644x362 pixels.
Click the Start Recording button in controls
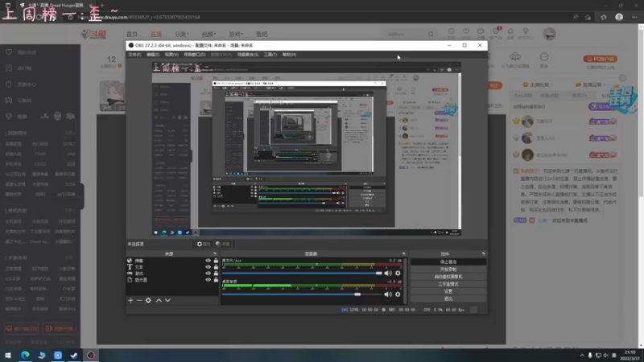[448, 269]
